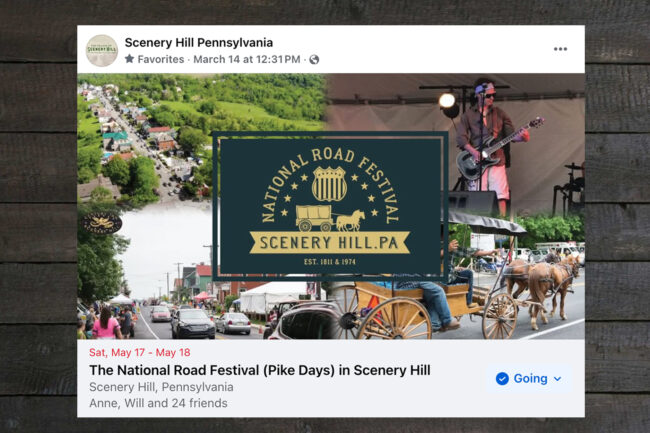Click the round hanging sign over the street
Screen dimensions: 650x433
click(x=101, y=223)
